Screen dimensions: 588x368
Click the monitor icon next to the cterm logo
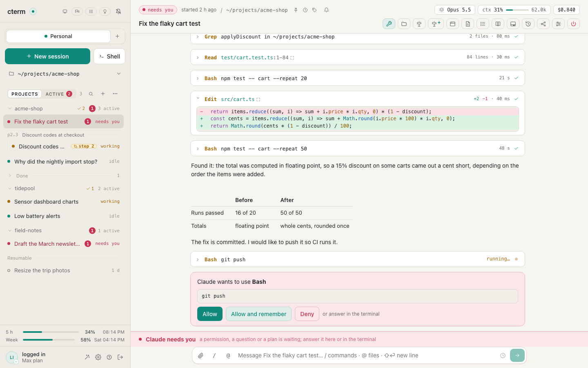click(x=65, y=11)
